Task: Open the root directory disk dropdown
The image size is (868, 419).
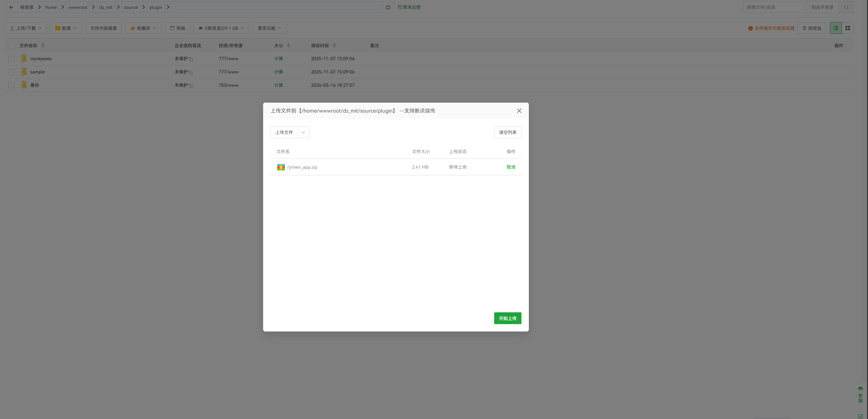Action: tap(221, 28)
